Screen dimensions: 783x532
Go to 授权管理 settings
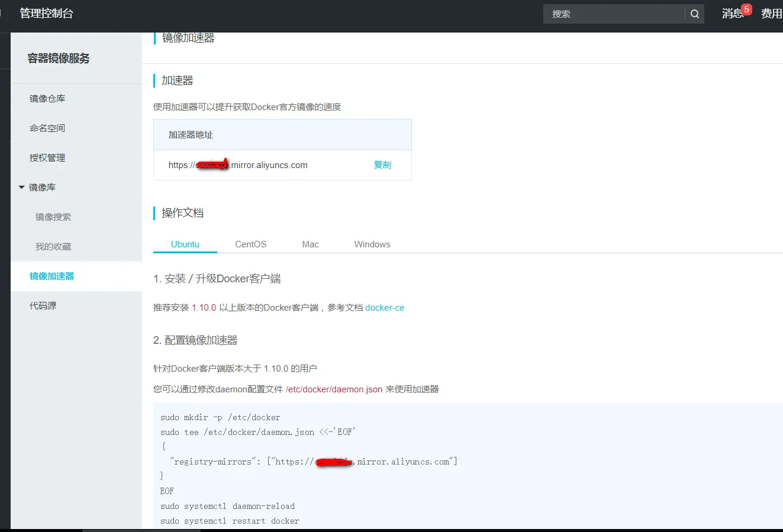tap(47, 157)
